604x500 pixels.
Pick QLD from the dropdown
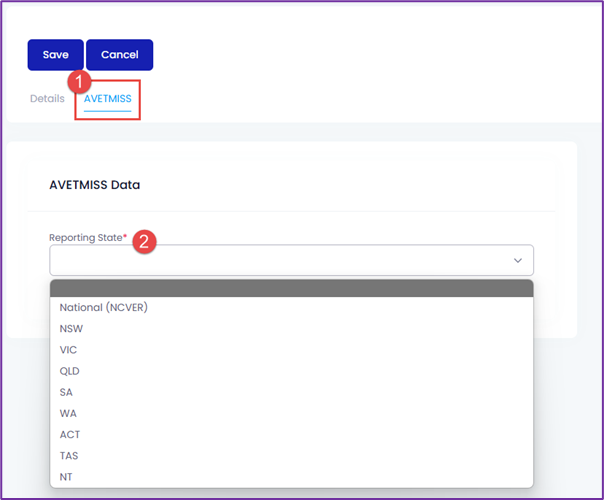292,371
